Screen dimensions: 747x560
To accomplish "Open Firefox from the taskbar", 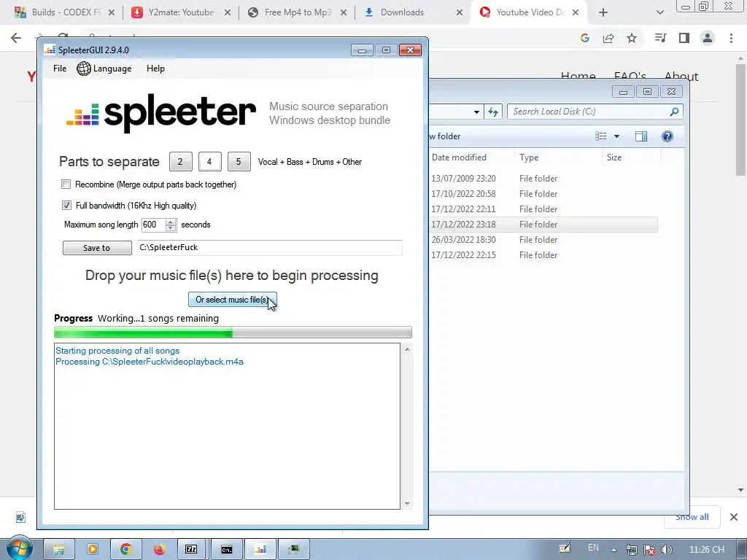I will [159, 550].
